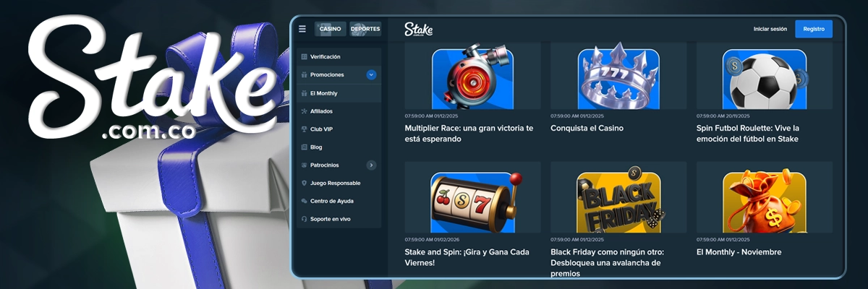This screenshot has width=868, height=289.
Task: Click the Stake logo in header
Action: point(418,30)
